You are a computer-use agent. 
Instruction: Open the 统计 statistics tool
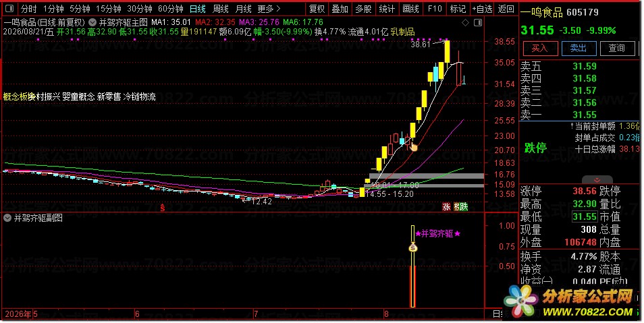pyautogui.click(x=387, y=9)
